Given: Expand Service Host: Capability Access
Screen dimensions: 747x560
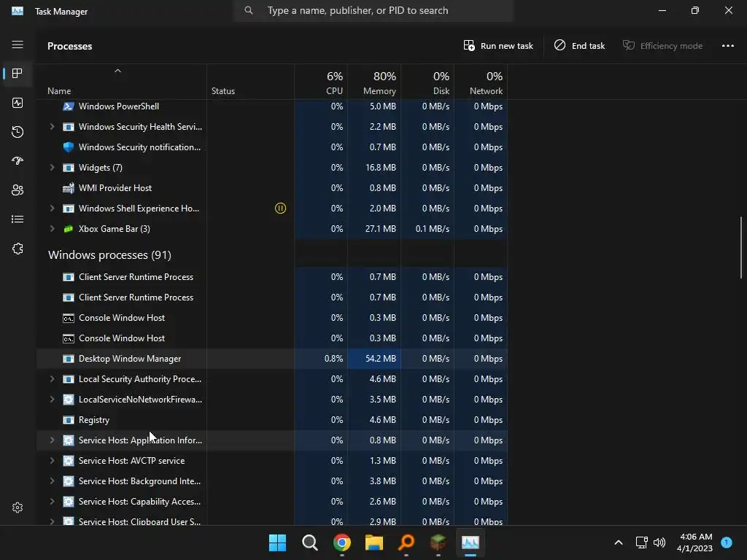Looking at the screenshot, I should (52, 502).
